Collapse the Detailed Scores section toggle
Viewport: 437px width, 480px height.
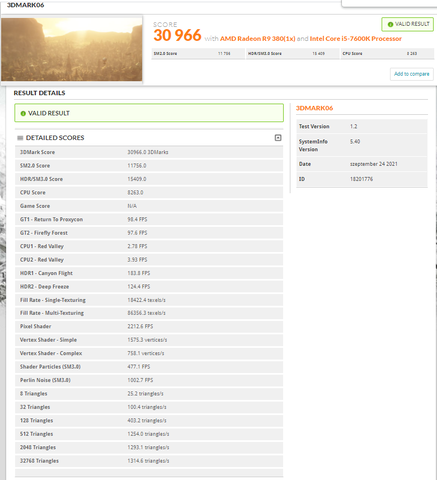coord(278,138)
